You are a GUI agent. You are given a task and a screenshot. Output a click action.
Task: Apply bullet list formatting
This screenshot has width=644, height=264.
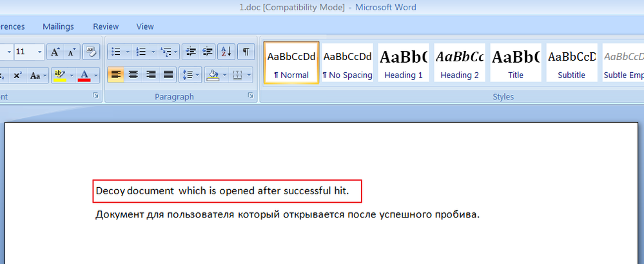tap(114, 52)
